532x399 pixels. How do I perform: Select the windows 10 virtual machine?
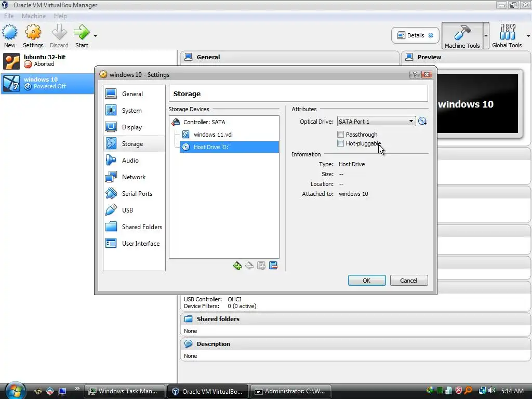pyautogui.click(x=47, y=83)
